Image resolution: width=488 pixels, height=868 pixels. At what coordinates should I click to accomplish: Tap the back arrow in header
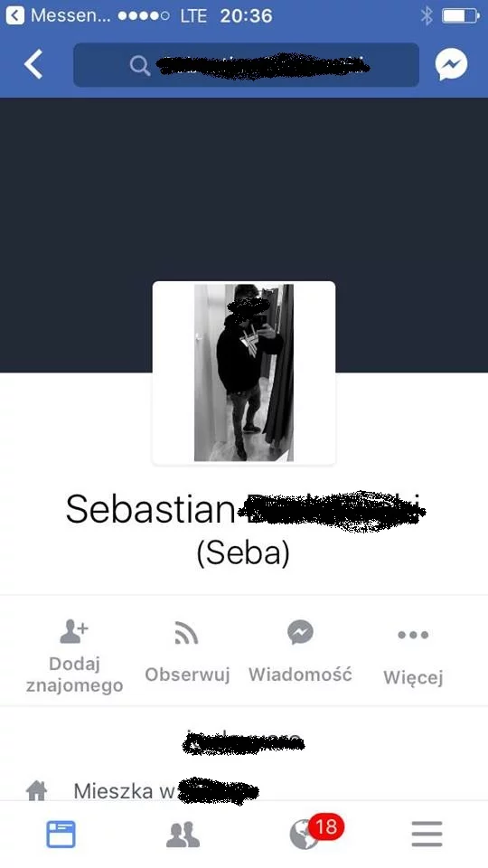[33, 65]
